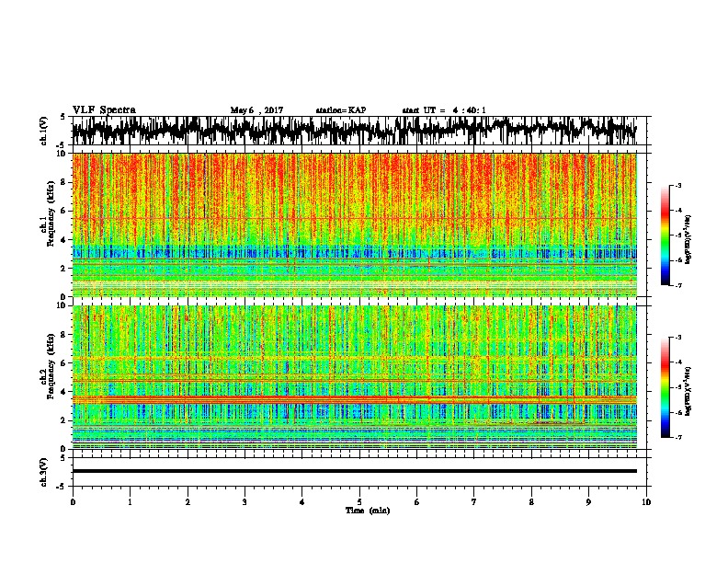Click the "10" tick on the time axis

pyautogui.click(x=646, y=502)
